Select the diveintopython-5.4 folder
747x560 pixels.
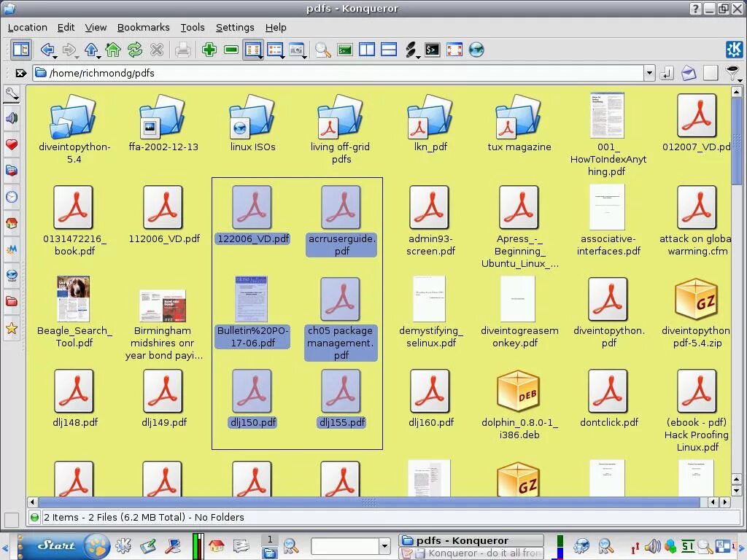[74, 129]
